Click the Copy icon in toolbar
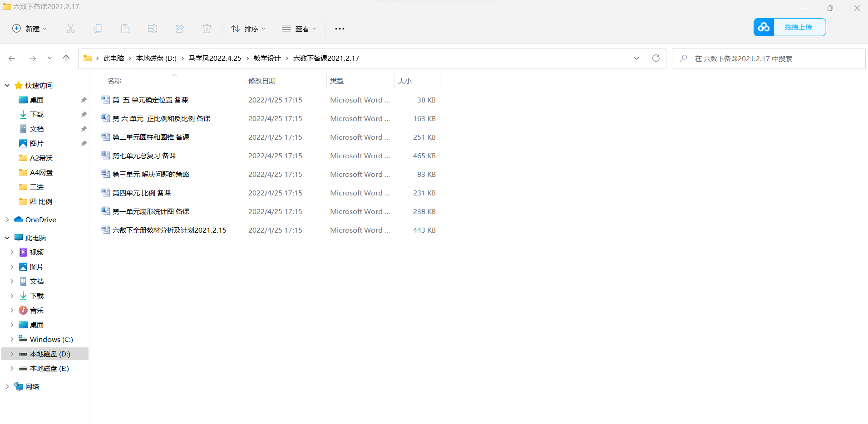This screenshot has height=424, width=868. pyautogui.click(x=98, y=29)
